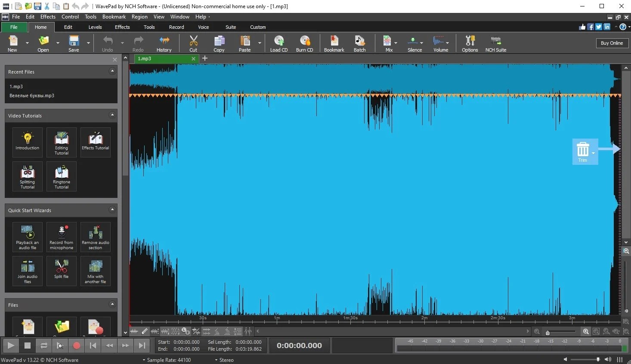Open the Effects menu in menu bar
The width and height of the screenshot is (631, 364).
click(x=48, y=17)
